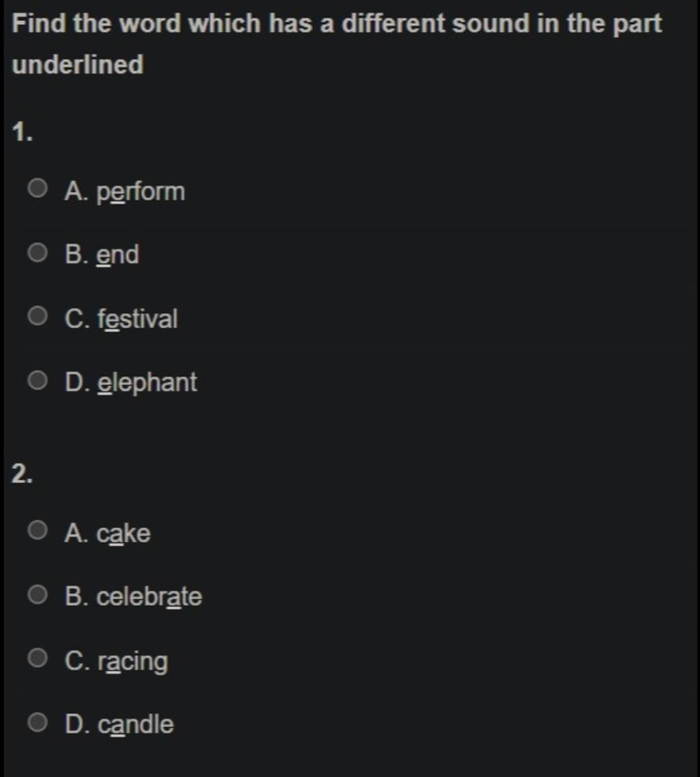Click question number 1 heading
The image size is (700, 777).
coord(23,133)
